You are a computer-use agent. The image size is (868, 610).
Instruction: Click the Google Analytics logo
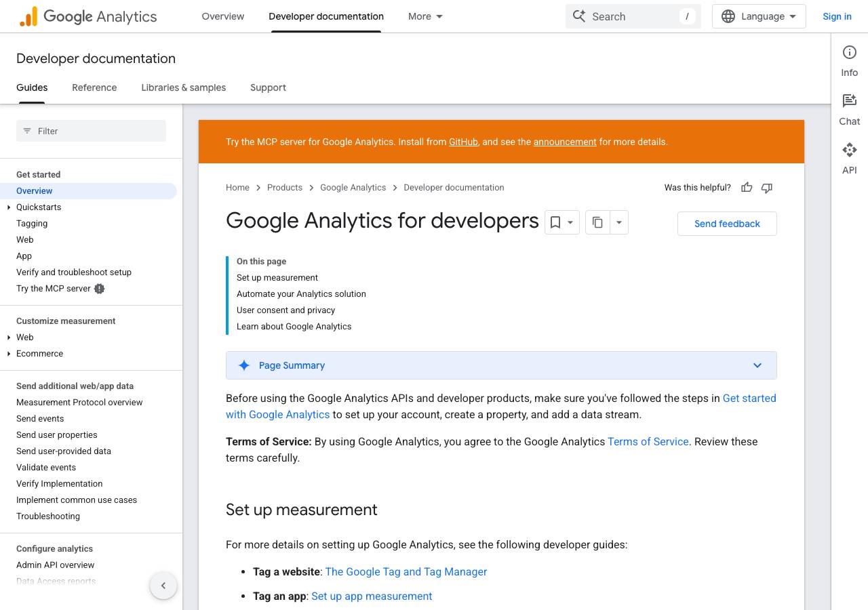(x=88, y=16)
